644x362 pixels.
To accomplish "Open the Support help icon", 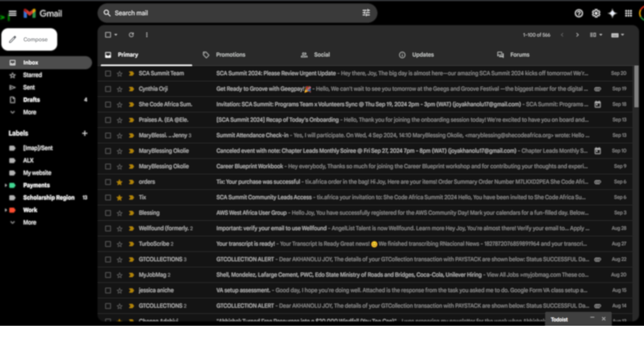I will (579, 13).
